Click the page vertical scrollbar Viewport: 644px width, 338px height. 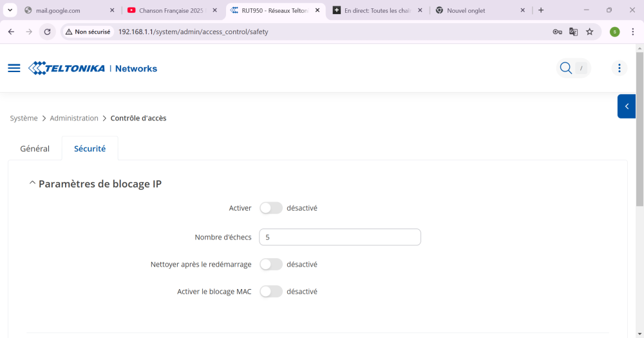(x=639, y=129)
